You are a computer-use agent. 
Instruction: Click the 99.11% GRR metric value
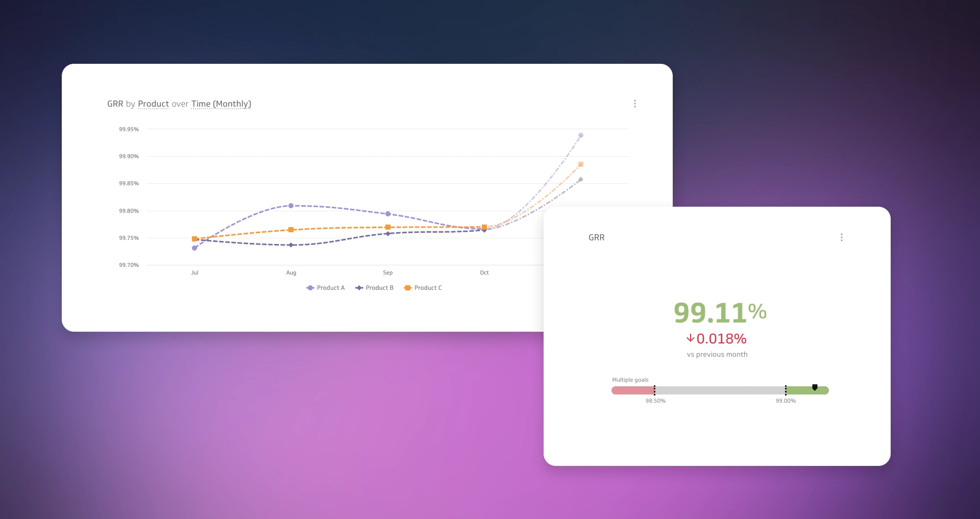coord(720,312)
